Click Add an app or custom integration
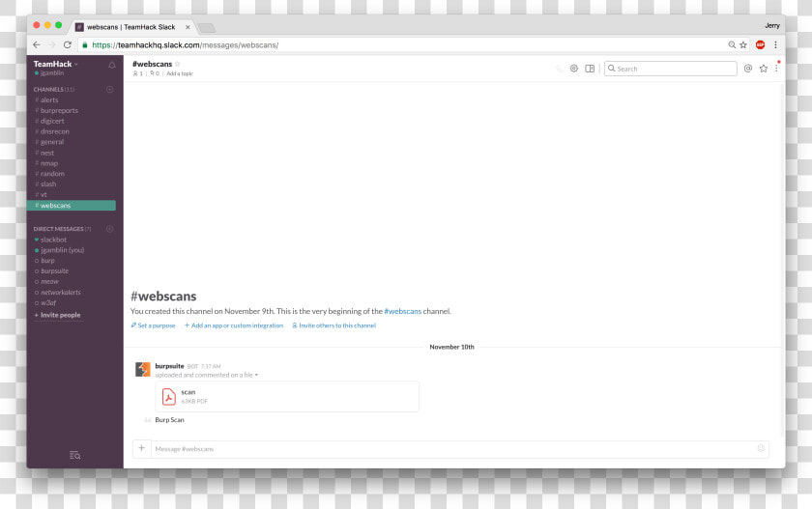The image size is (812, 509). [x=234, y=325]
